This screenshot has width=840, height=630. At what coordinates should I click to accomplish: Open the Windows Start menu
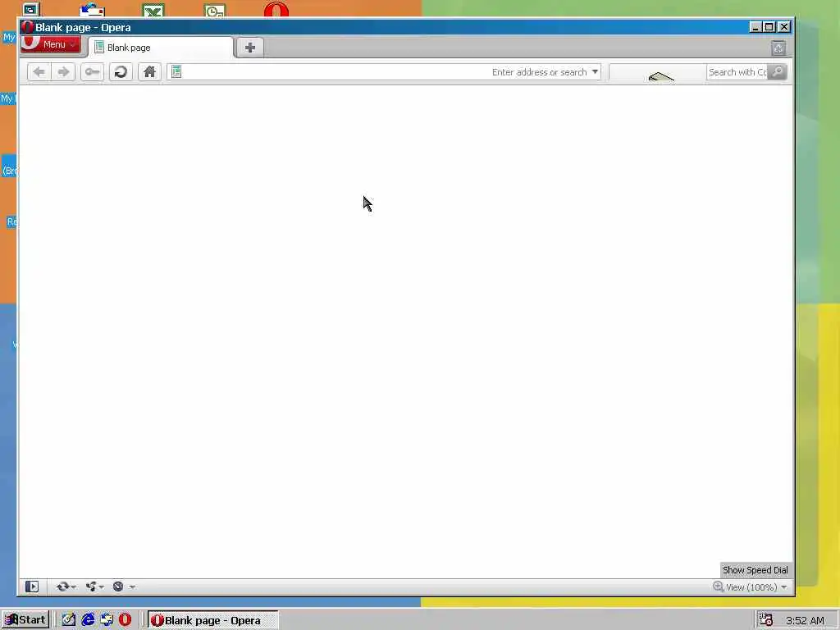pos(25,620)
